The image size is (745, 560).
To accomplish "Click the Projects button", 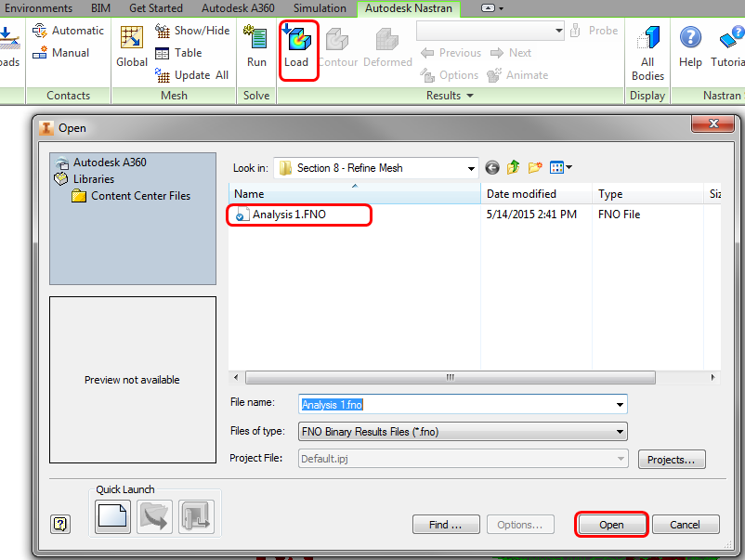I will [x=672, y=460].
